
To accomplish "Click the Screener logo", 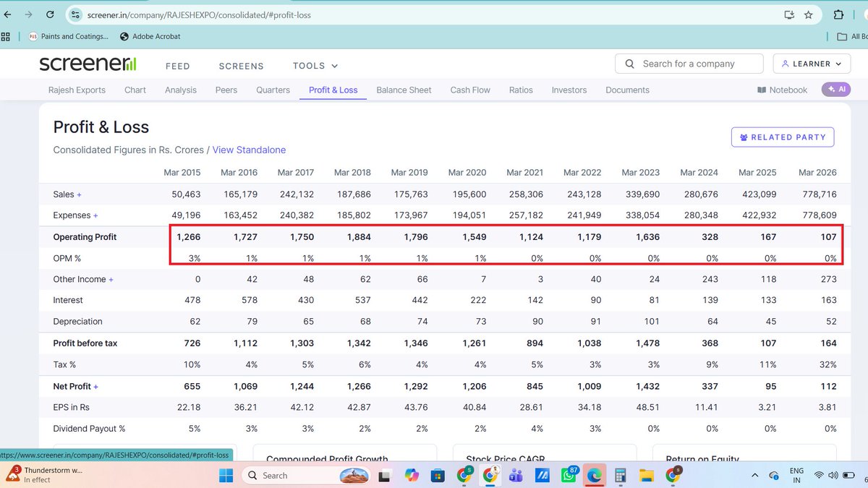I will coord(88,64).
